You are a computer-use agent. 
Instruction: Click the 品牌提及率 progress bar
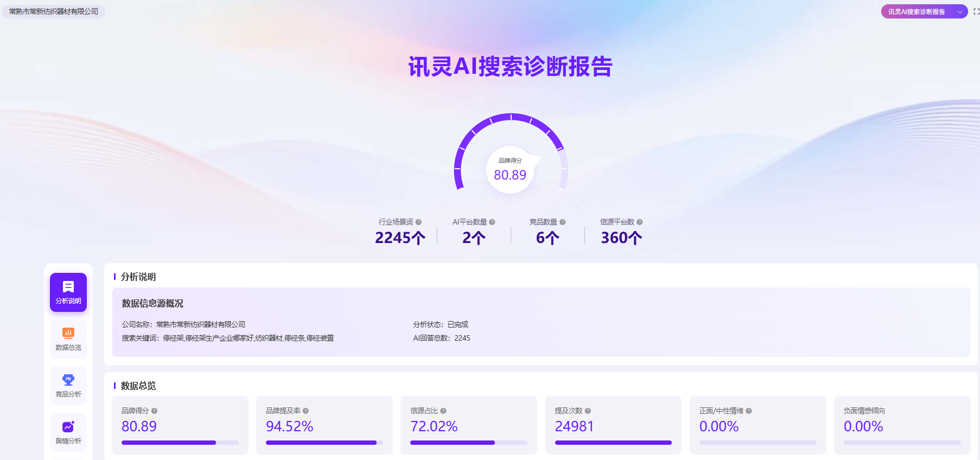coord(324,443)
